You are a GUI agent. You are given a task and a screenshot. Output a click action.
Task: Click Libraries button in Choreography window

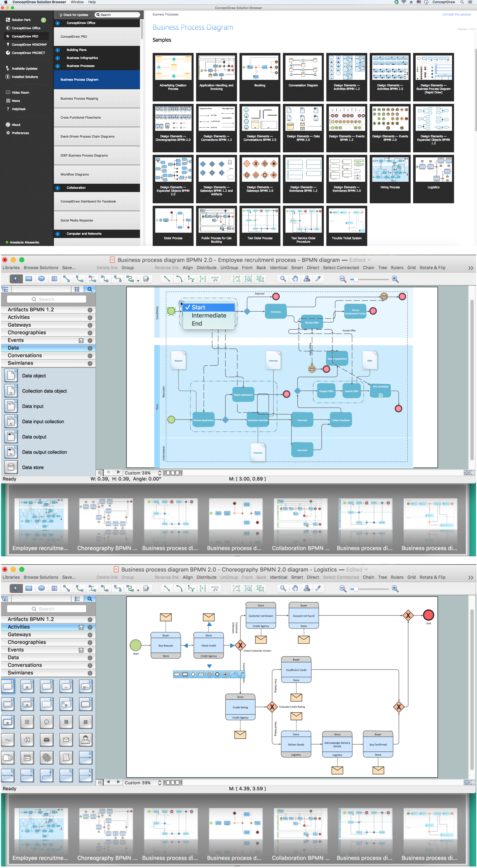pos(11,577)
